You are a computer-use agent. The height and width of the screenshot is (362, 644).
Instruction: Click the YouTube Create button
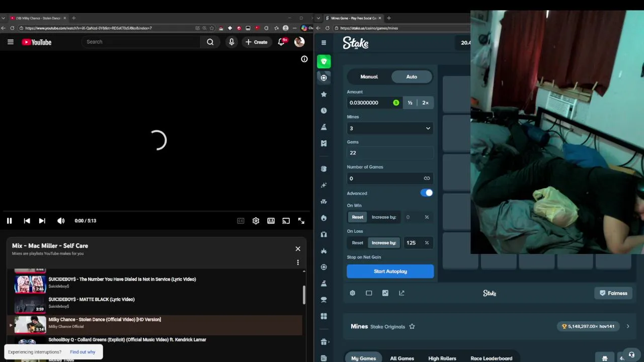click(257, 42)
